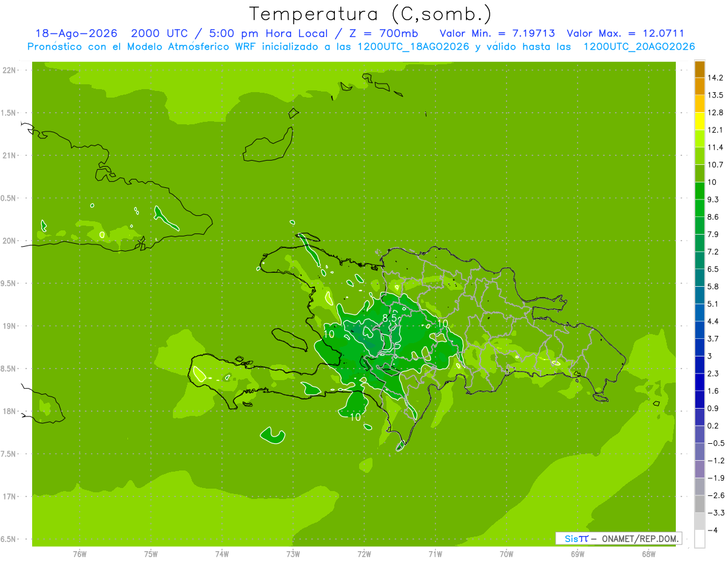Pick the dark orange swatch atop the legend

coord(699,69)
